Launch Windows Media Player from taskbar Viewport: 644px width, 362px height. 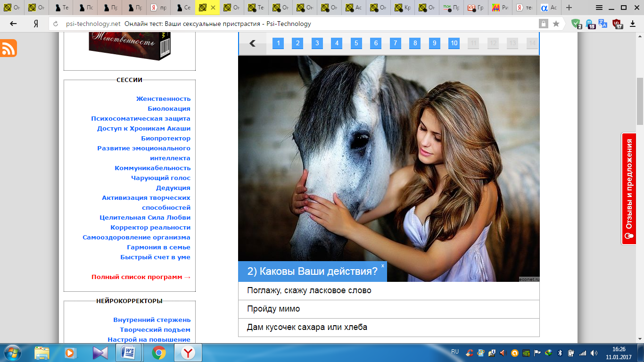pos(70,353)
